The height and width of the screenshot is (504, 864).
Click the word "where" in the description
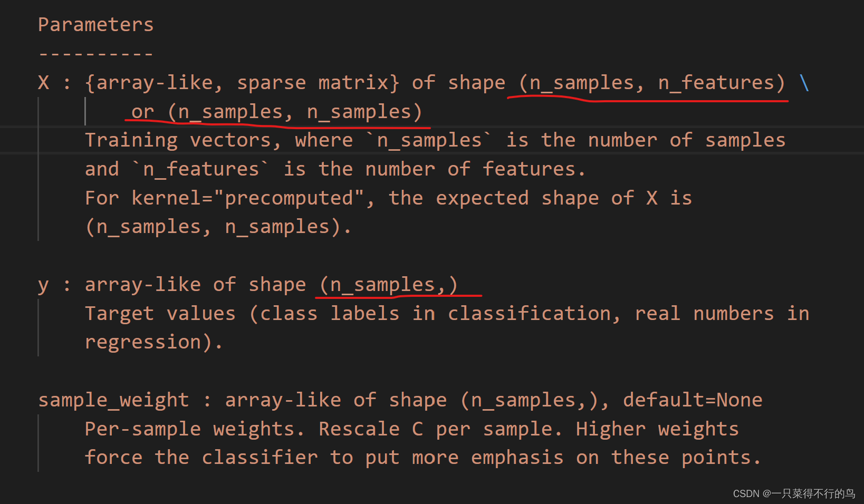pyautogui.click(x=324, y=140)
